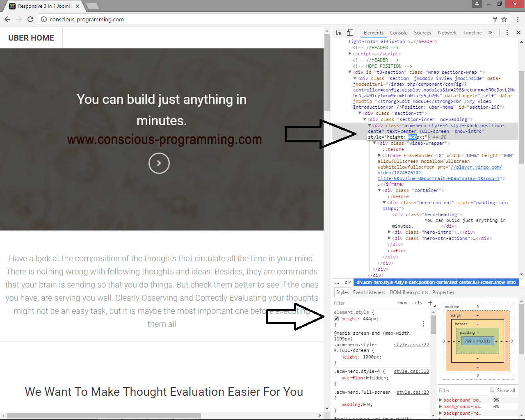Image resolution: width=525 pixels, height=420 pixels.
Task: Reload the page with the refresh icon
Action: click(x=30, y=19)
